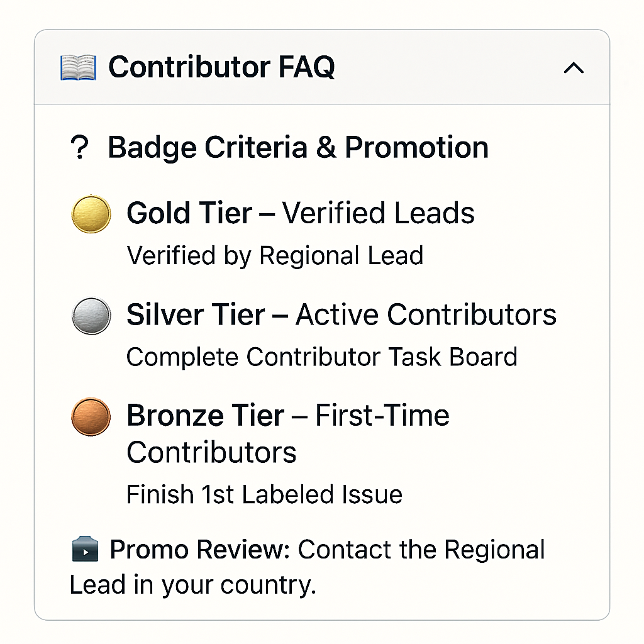Click the word 'Promotion' in heading

[x=416, y=148]
